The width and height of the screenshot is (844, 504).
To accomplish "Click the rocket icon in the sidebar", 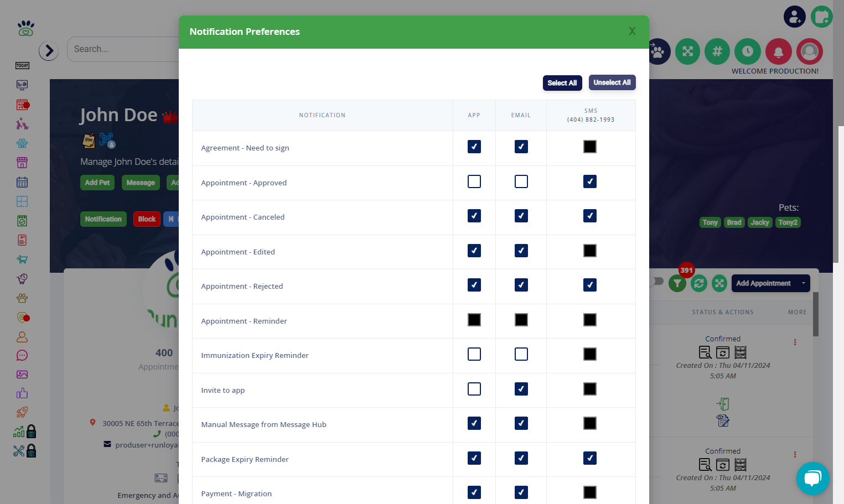I will pyautogui.click(x=22, y=412).
